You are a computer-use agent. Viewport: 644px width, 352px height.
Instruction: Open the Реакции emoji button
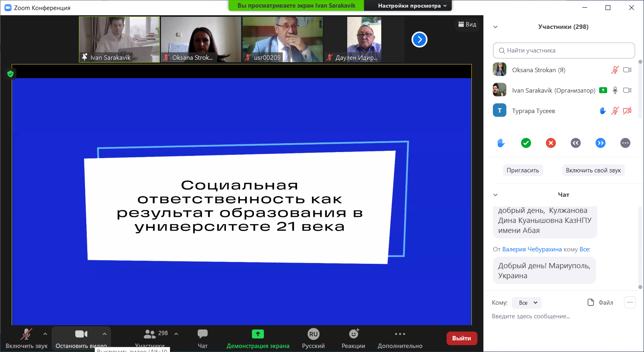pos(353,339)
